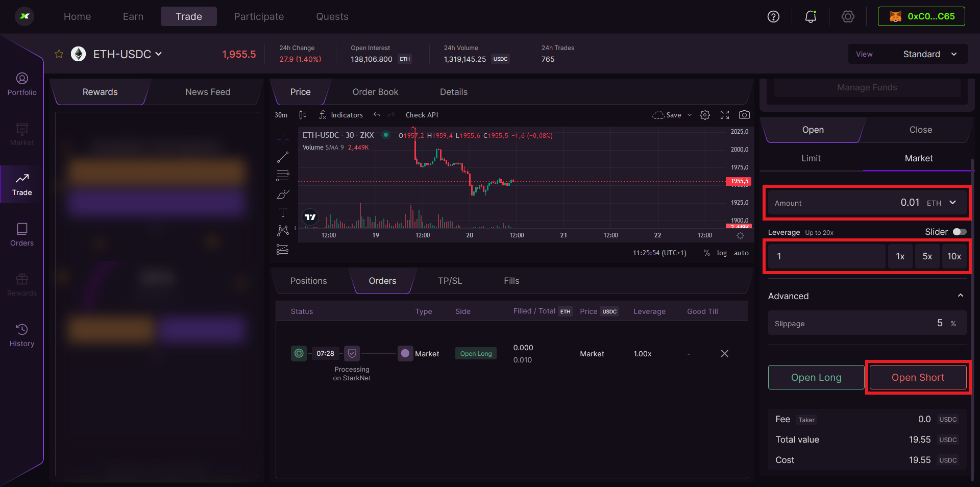Image resolution: width=980 pixels, height=487 pixels.
Task: Enter fullscreen chart mode
Action: 725,115
